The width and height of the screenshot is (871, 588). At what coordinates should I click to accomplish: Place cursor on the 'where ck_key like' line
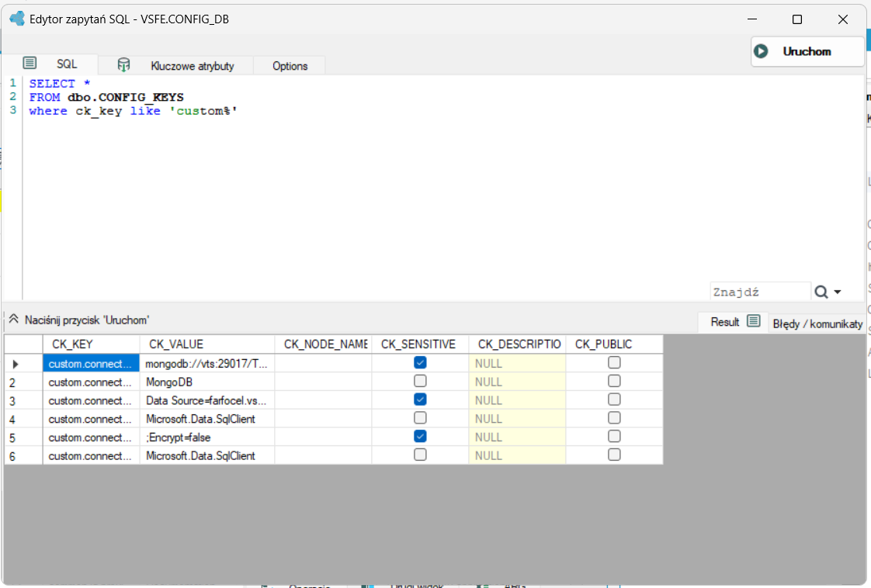[134, 111]
